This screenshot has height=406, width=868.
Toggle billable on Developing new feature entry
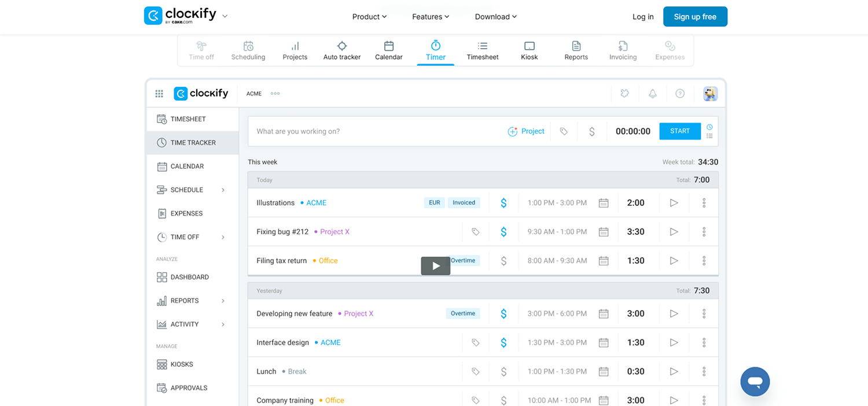point(503,313)
